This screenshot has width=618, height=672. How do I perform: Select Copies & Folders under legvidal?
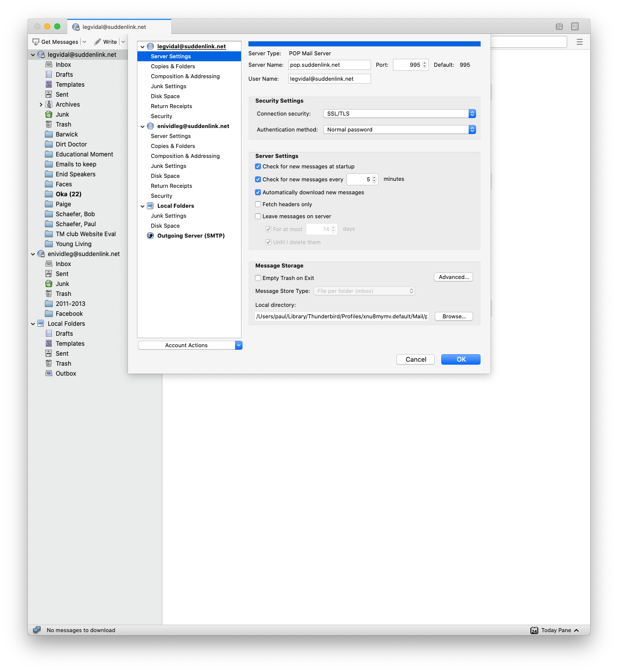(173, 66)
